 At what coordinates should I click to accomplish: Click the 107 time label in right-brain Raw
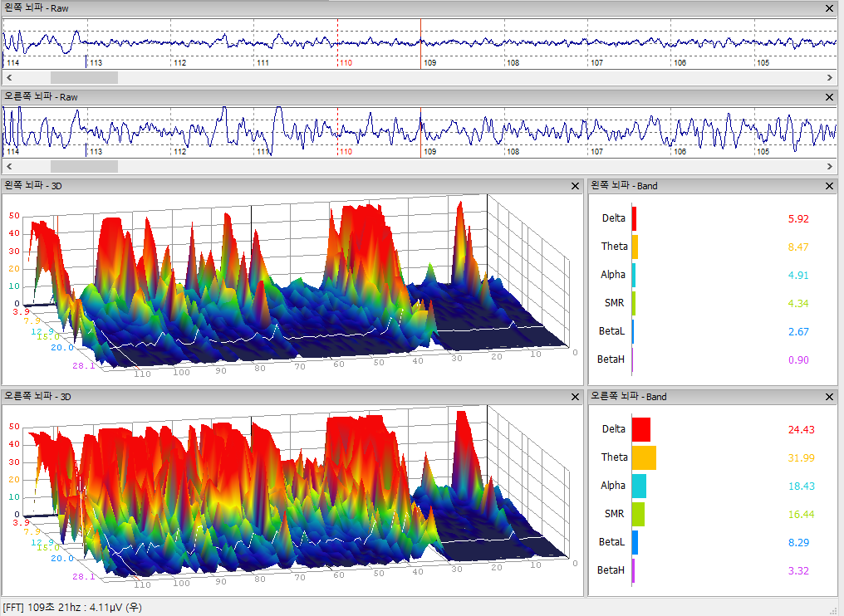[596, 152]
